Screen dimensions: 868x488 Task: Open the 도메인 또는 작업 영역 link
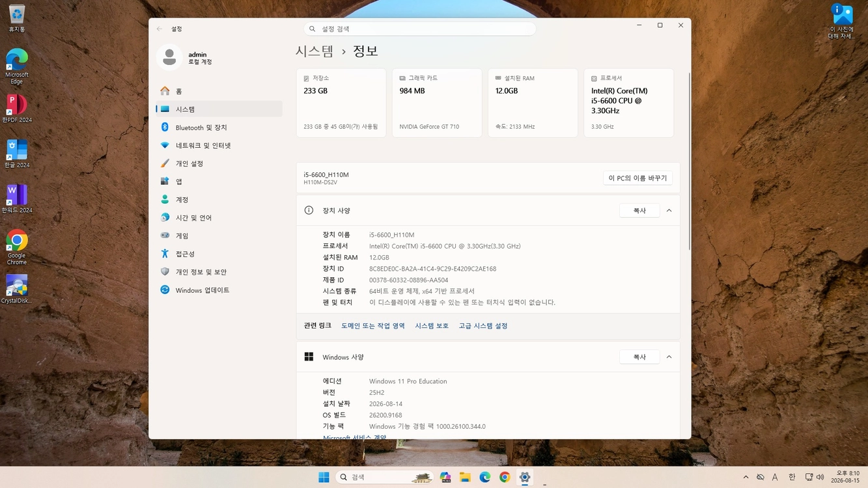pyautogui.click(x=373, y=326)
